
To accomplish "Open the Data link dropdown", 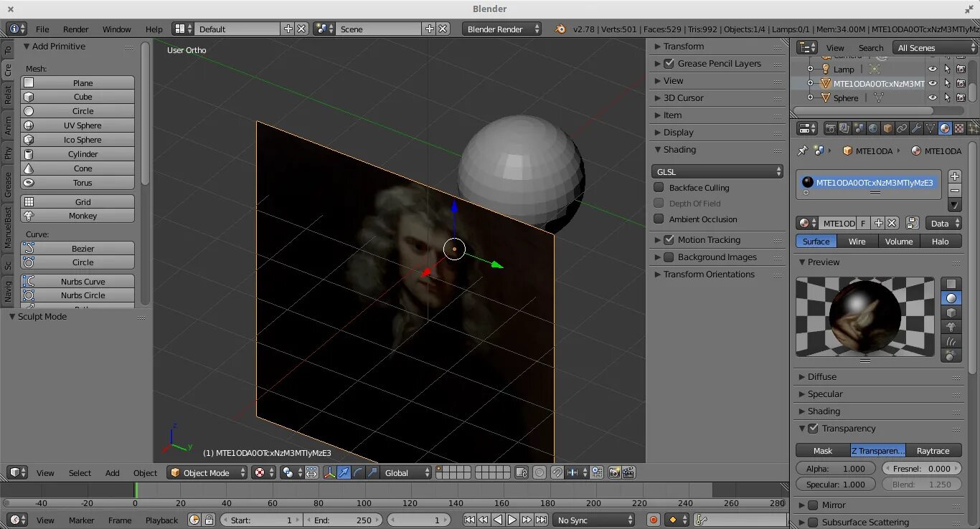I will click(x=943, y=223).
